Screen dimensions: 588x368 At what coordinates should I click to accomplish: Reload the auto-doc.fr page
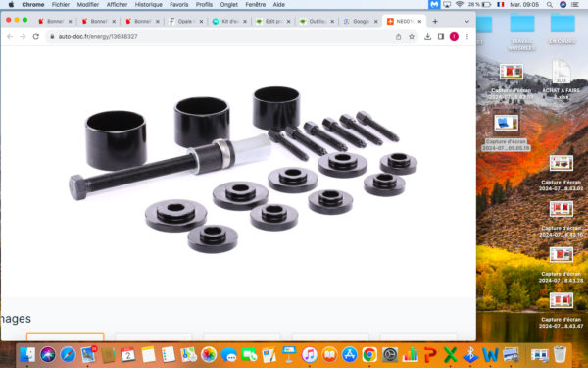click(36, 37)
